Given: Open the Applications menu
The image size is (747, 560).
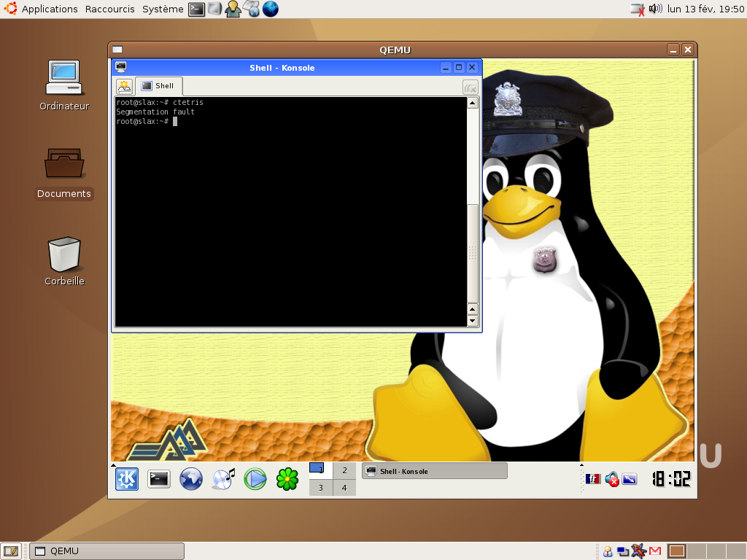Looking at the screenshot, I should coord(50,9).
